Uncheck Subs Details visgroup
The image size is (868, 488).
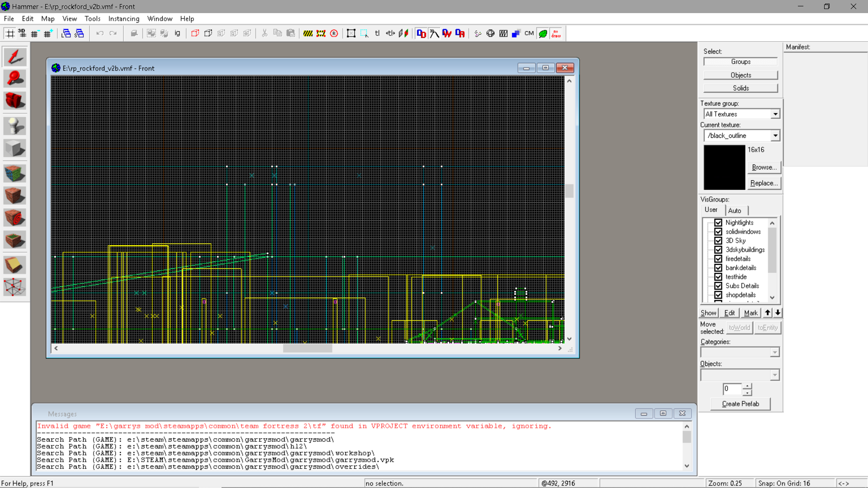click(x=718, y=286)
